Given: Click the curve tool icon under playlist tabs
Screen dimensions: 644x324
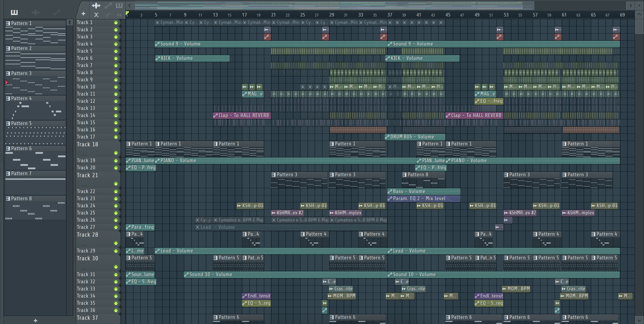Looking at the screenshot, I should pos(108,15).
